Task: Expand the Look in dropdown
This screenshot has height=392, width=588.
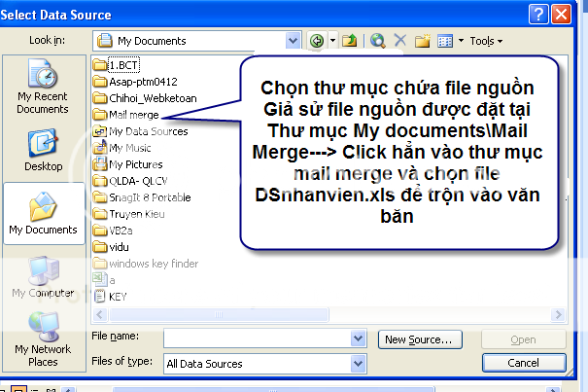Action: click(x=293, y=41)
